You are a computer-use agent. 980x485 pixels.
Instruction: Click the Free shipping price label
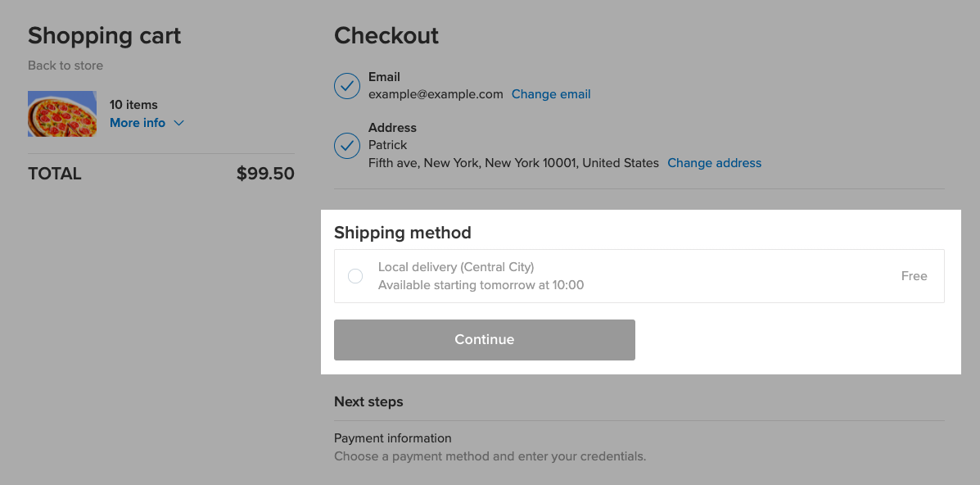pyautogui.click(x=914, y=276)
